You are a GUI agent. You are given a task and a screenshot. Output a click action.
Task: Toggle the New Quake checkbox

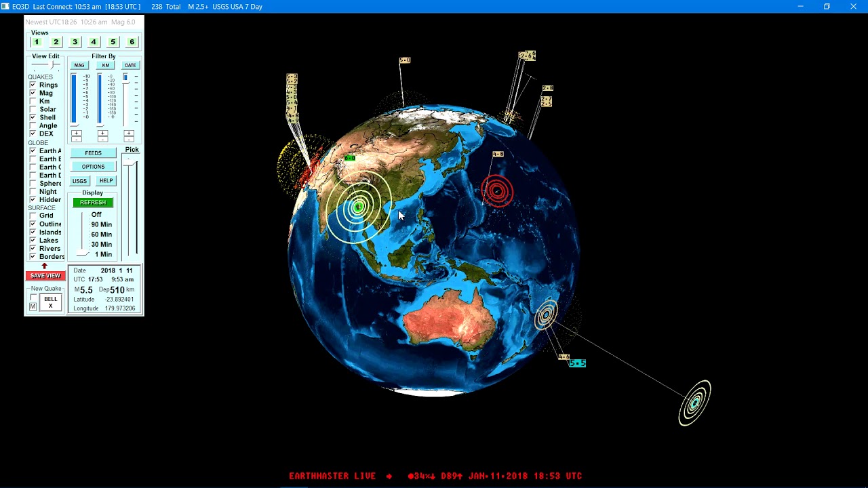click(33, 298)
